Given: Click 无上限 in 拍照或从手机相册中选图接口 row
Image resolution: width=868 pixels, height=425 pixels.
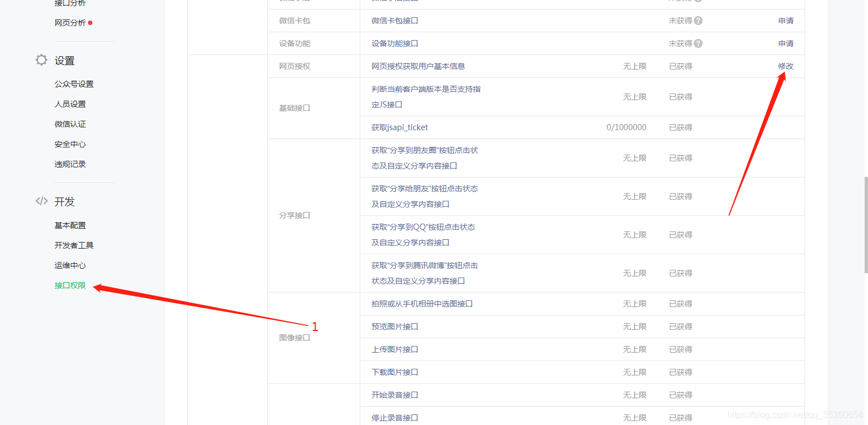Looking at the screenshot, I should coord(635,304).
